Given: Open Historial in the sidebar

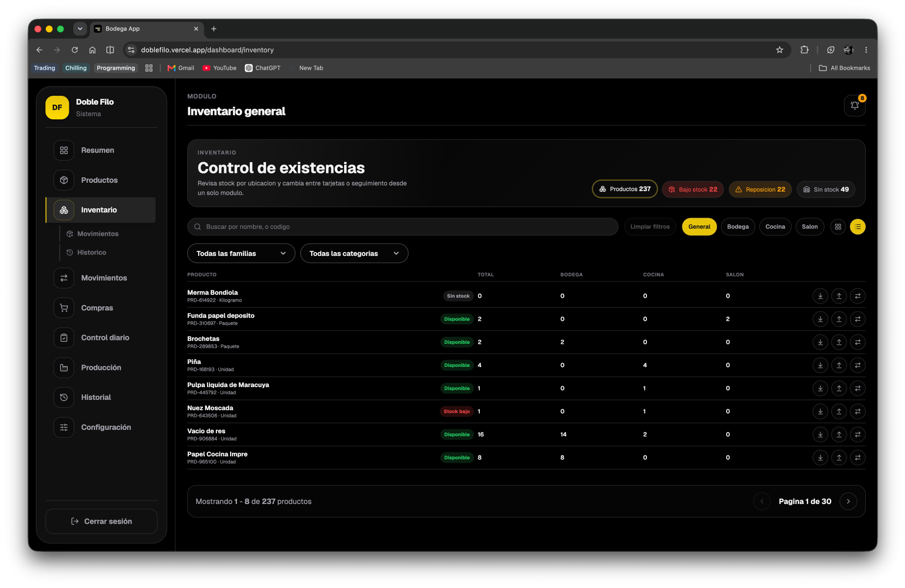Looking at the screenshot, I should coord(101,397).
